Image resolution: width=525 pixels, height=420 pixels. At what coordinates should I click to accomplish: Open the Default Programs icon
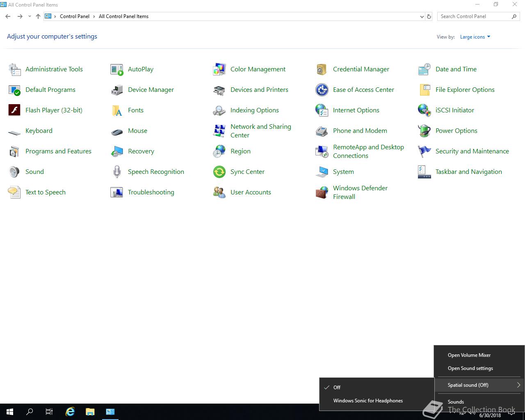tap(14, 90)
